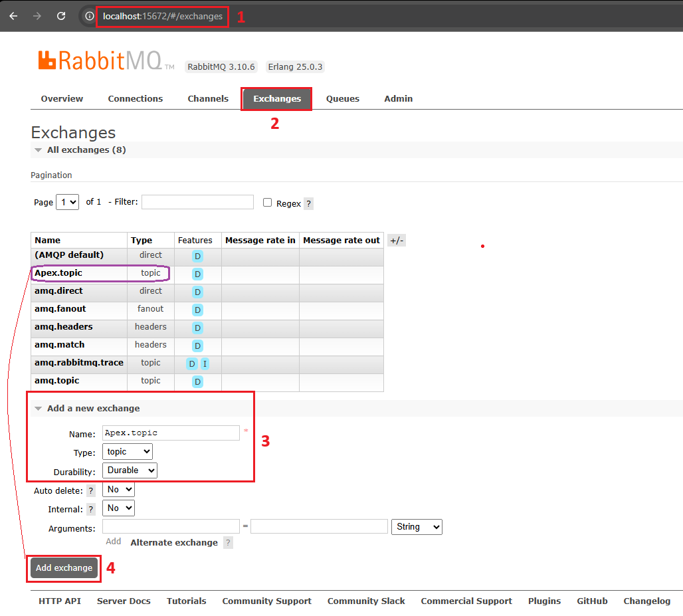This screenshot has height=616, width=683.
Task: Click the Type column header
Action: 142,240
